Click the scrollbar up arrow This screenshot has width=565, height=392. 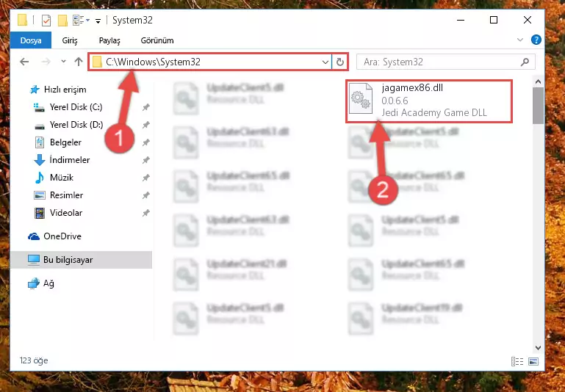[x=538, y=82]
